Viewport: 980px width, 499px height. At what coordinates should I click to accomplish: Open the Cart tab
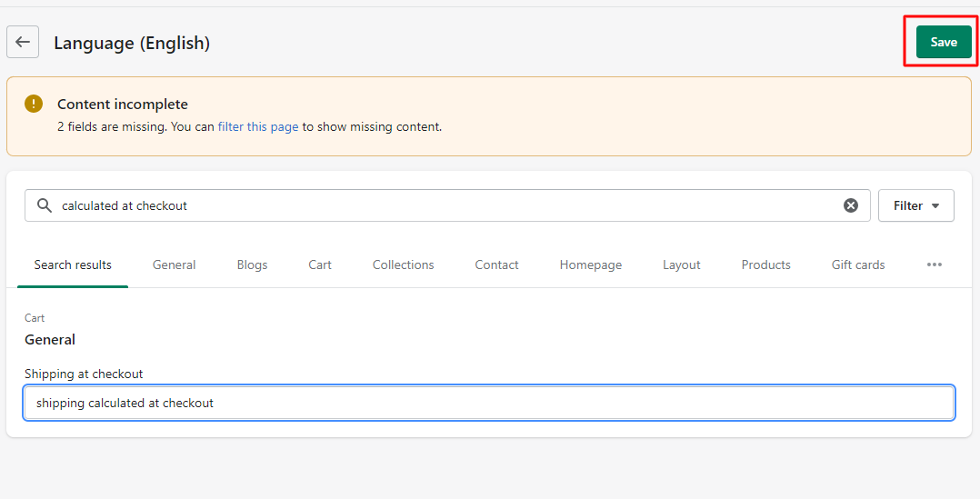[319, 264]
